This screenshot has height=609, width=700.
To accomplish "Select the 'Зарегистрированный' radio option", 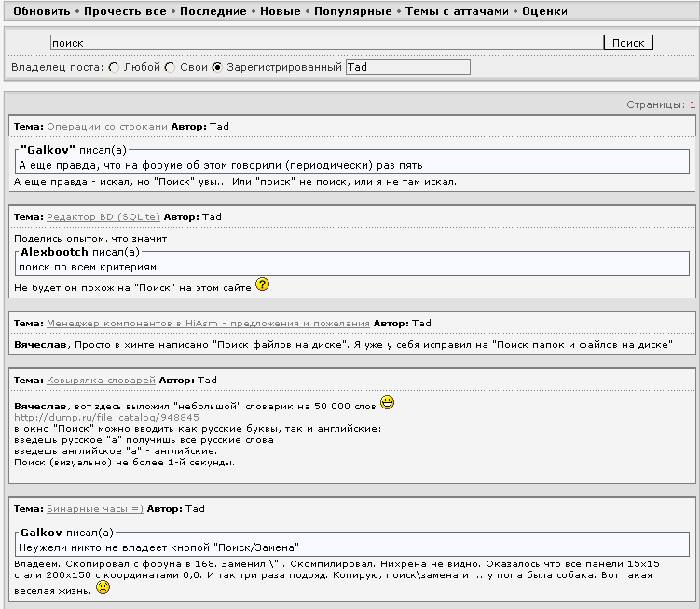I will (217, 67).
